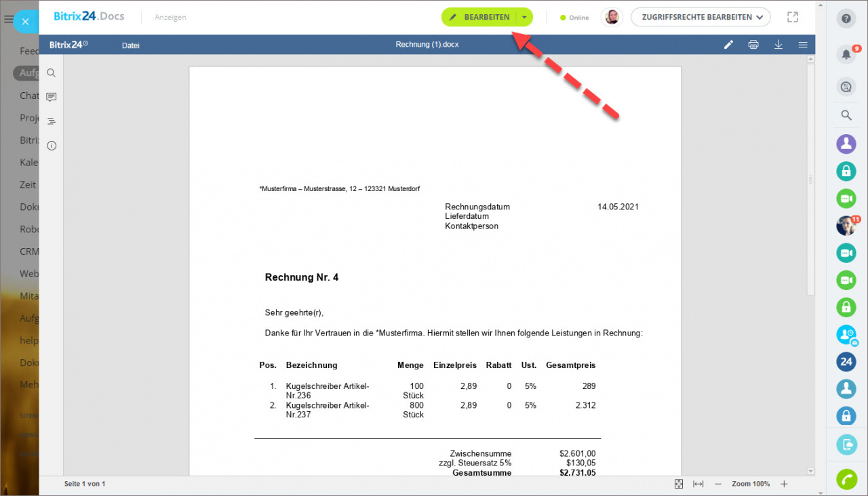Click the Bitrix24 logo in editor toolbar

[x=68, y=45]
